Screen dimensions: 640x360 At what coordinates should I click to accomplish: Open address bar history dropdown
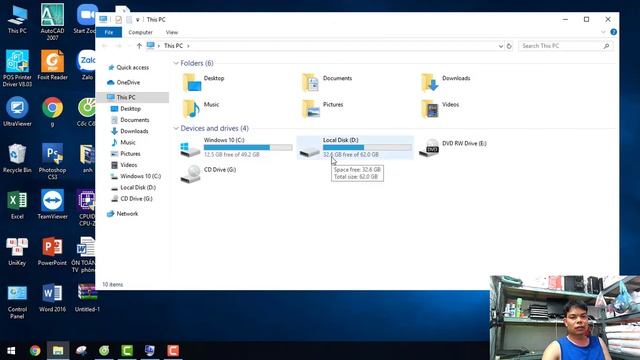tap(501, 46)
